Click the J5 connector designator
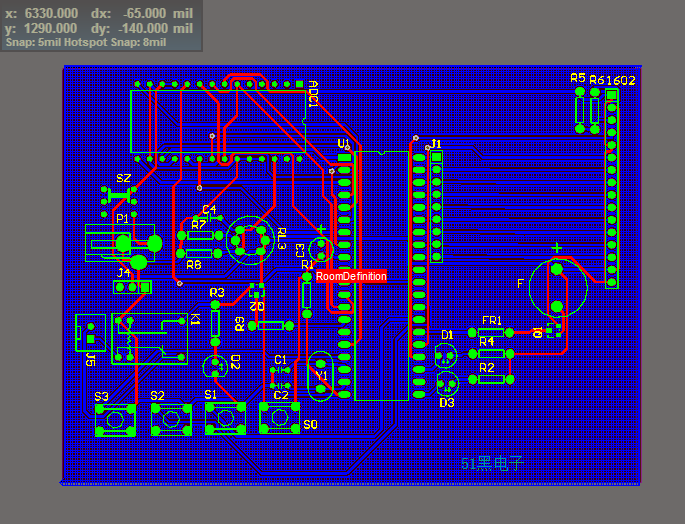The height and width of the screenshot is (524, 685). (90, 360)
